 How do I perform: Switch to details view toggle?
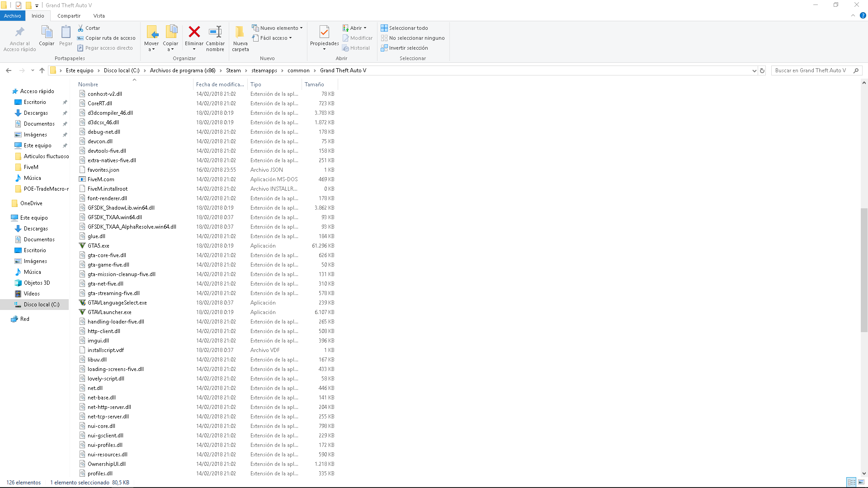851,482
